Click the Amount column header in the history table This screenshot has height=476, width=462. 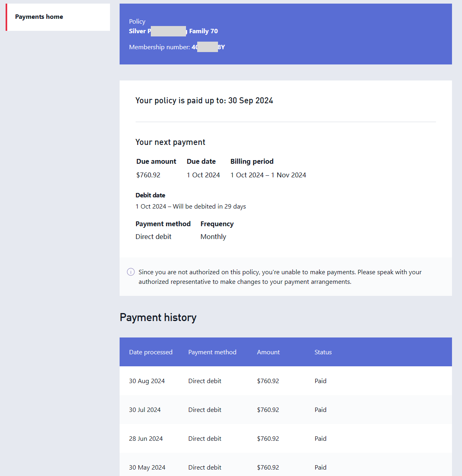[268, 352]
